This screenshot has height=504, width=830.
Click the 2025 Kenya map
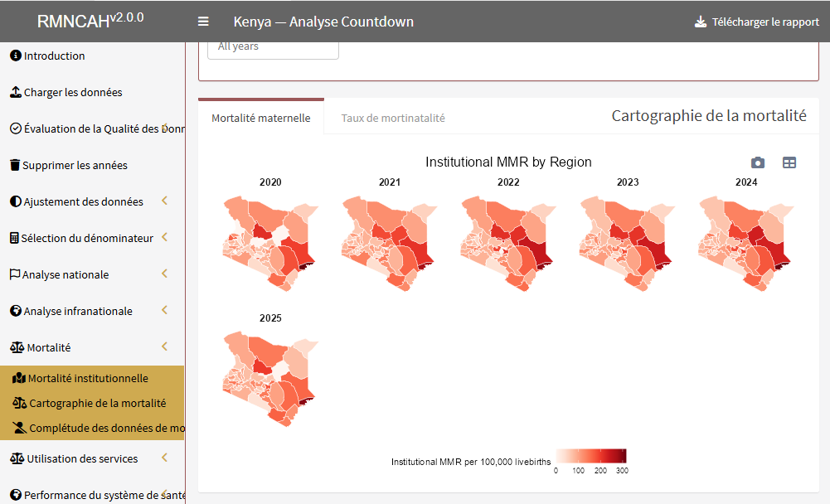click(x=270, y=379)
